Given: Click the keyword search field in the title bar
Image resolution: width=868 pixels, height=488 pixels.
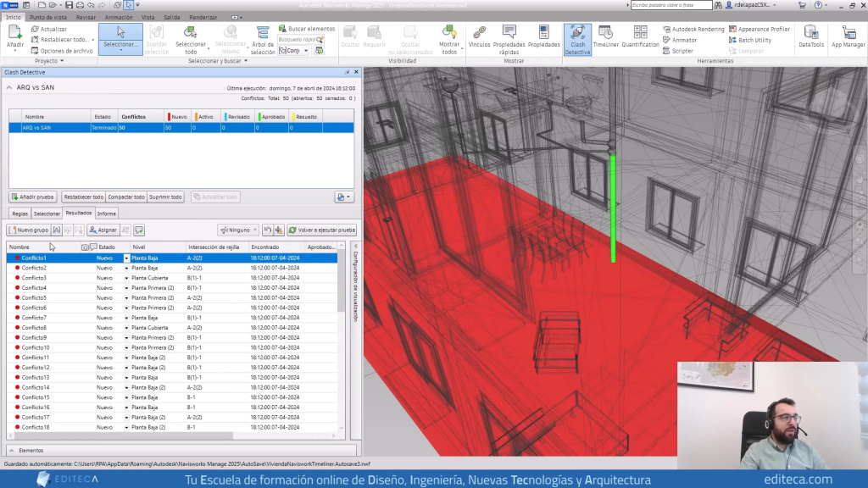Looking at the screenshot, I should pos(671,5).
